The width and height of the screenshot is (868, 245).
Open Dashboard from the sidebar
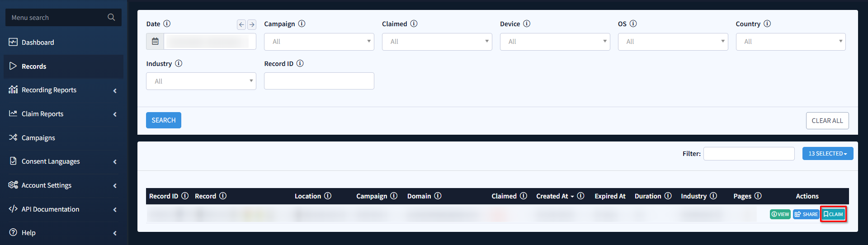pyautogui.click(x=38, y=42)
